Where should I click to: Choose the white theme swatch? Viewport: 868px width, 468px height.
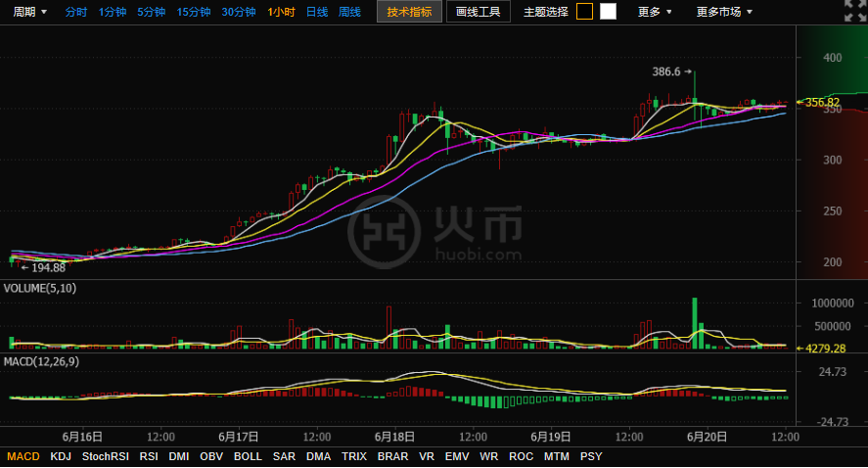[x=608, y=12]
